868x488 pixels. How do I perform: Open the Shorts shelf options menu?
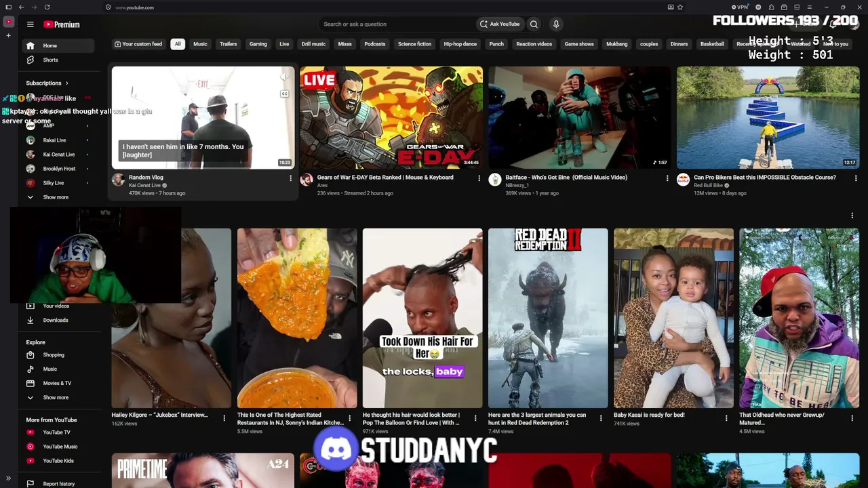coord(852,216)
